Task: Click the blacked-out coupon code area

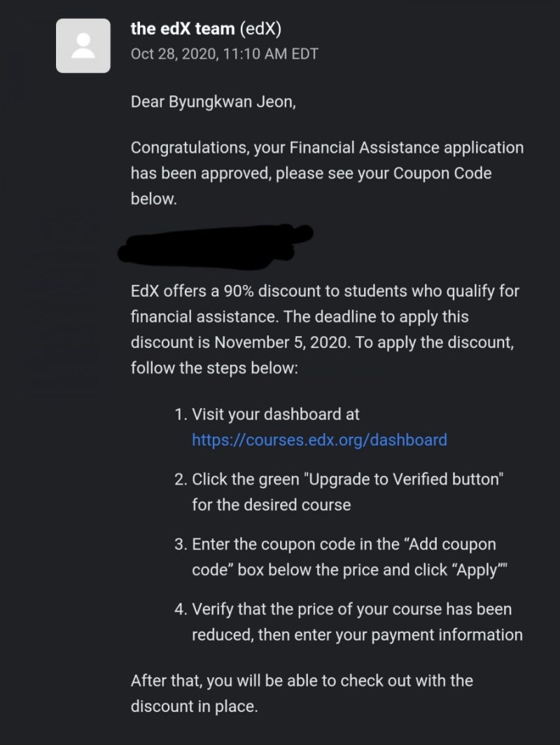Action: pos(215,245)
